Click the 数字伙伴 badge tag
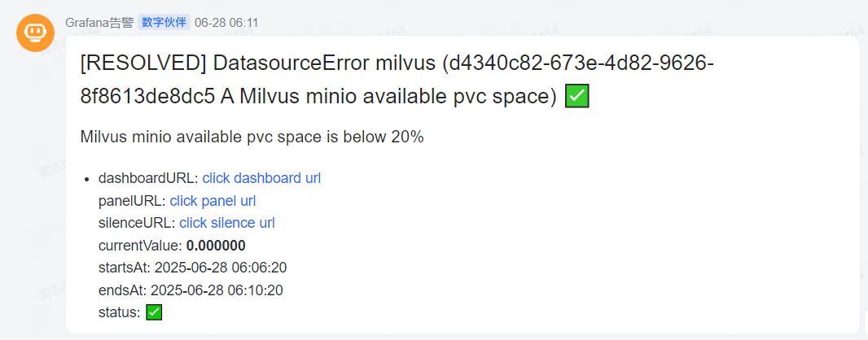This screenshot has height=340, width=868. click(x=164, y=23)
